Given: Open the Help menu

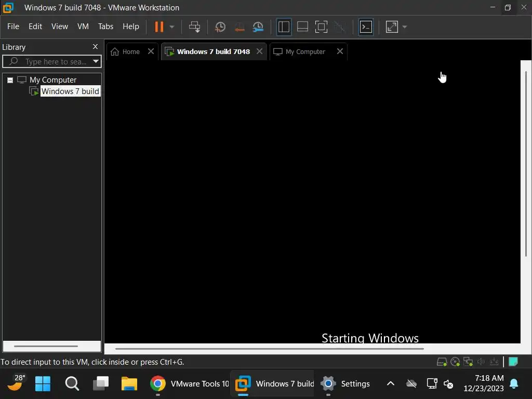Looking at the screenshot, I should [x=131, y=26].
